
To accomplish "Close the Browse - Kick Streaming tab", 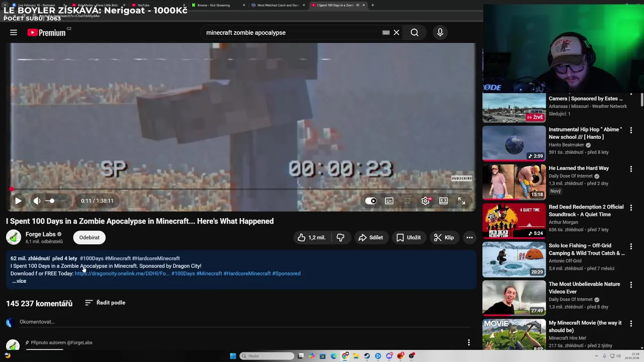I will 244,5.
